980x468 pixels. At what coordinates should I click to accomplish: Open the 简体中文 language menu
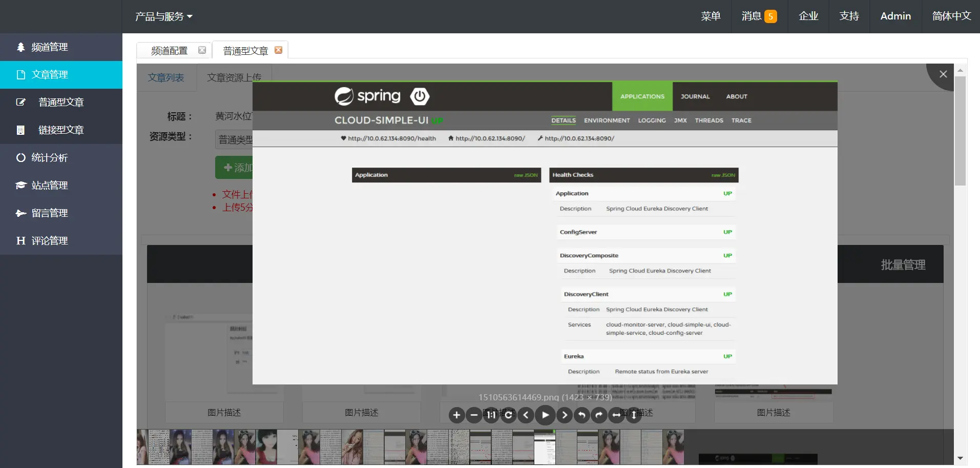click(x=951, y=16)
